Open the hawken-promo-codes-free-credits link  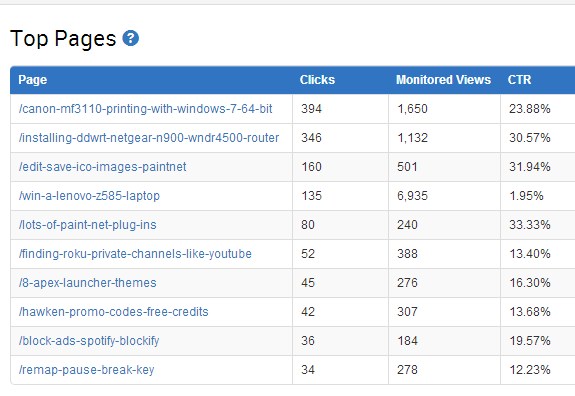pyautogui.click(x=114, y=312)
